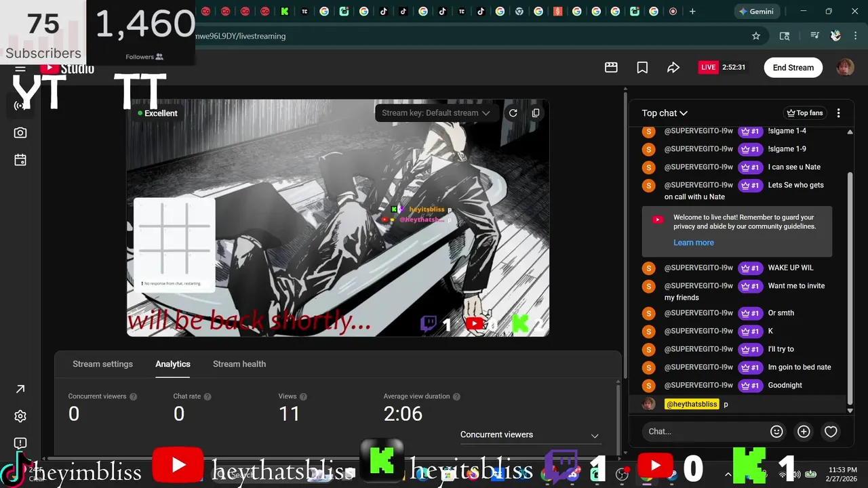Click the Views count value 11
This screenshot has height=488, width=868.
(290, 413)
